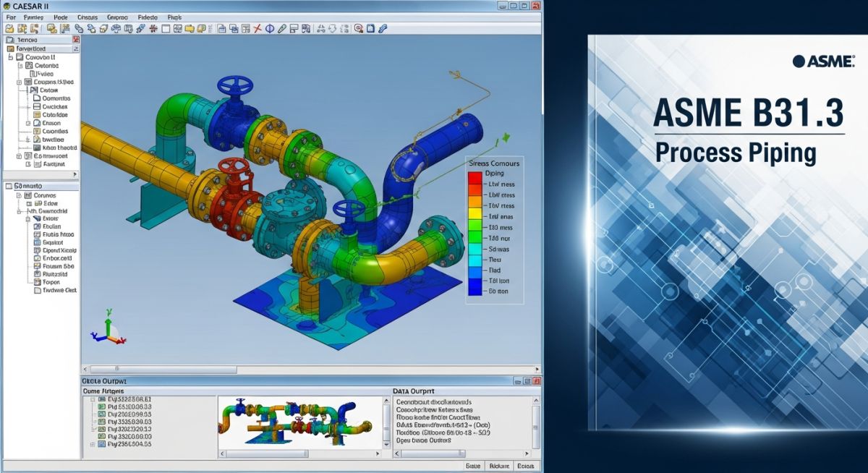The width and height of the screenshot is (868, 473).
Task: Click the blue circle-with-line toolbar icon
Action: (270, 29)
